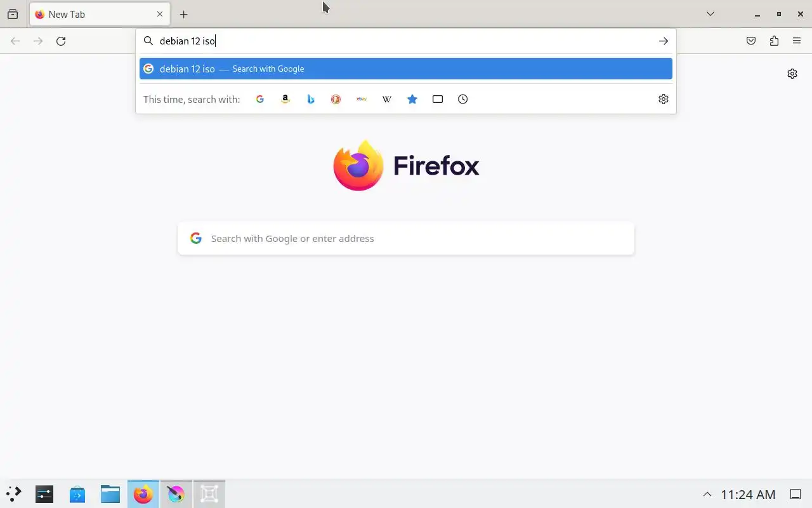Focus the Search with Google homepage box
Viewport: 812px width, 508px height.
[x=406, y=238]
